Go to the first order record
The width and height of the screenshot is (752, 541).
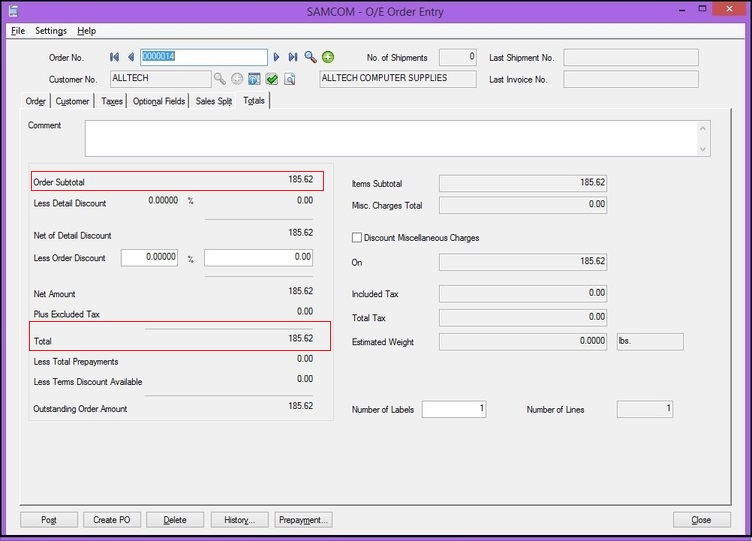click(114, 57)
